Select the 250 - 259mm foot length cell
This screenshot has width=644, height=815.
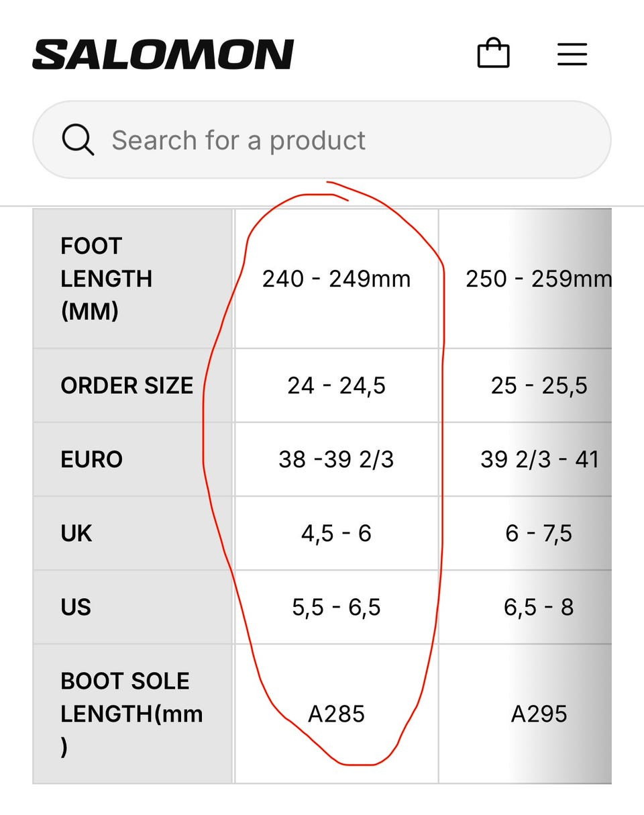[x=526, y=279]
